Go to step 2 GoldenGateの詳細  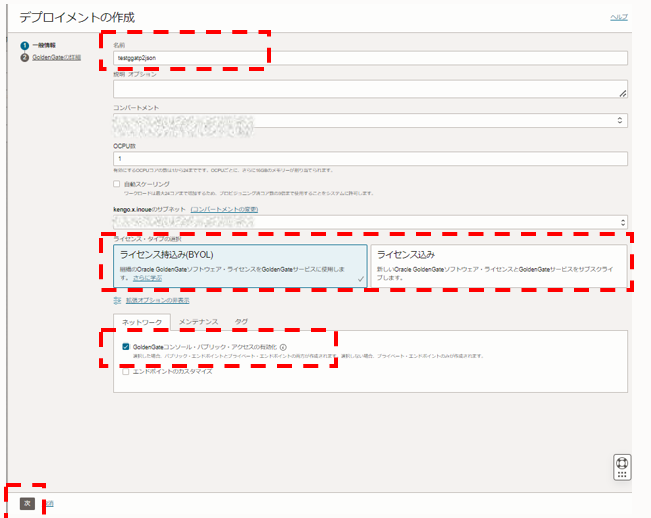[x=56, y=57]
